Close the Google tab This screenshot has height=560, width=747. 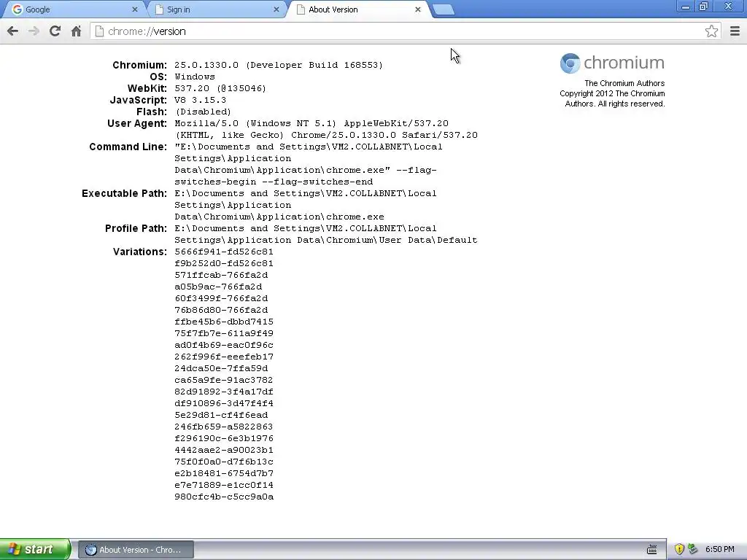(x=135, y=9)
